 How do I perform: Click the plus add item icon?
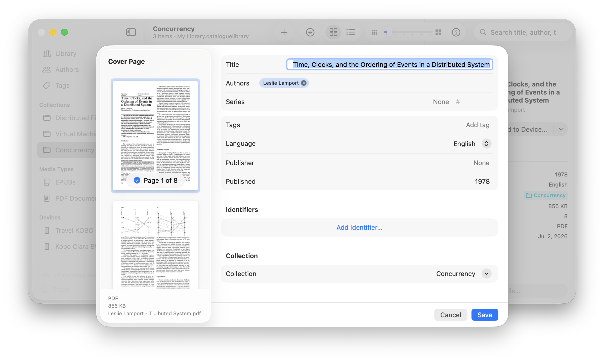click(284, 32)
